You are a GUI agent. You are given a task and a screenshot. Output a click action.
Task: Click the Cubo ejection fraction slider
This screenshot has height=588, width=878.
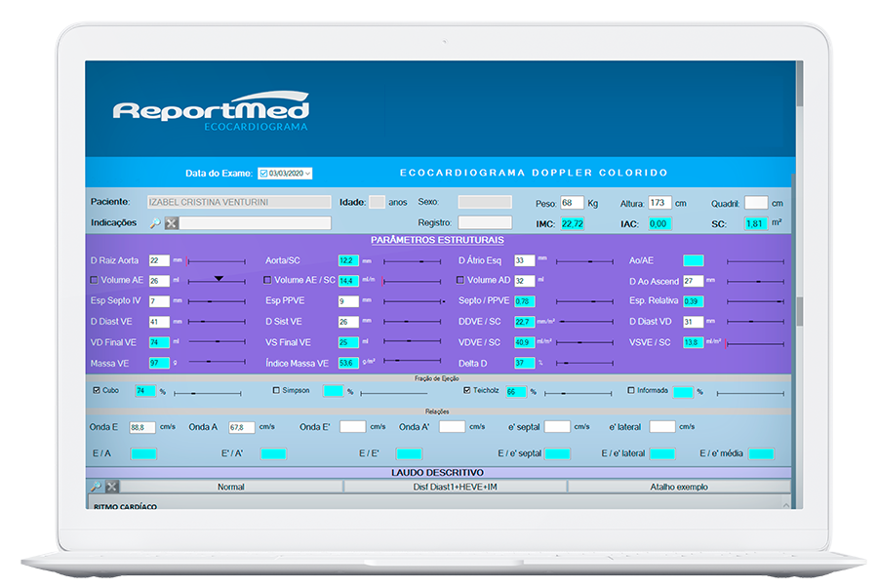point(207,393)
